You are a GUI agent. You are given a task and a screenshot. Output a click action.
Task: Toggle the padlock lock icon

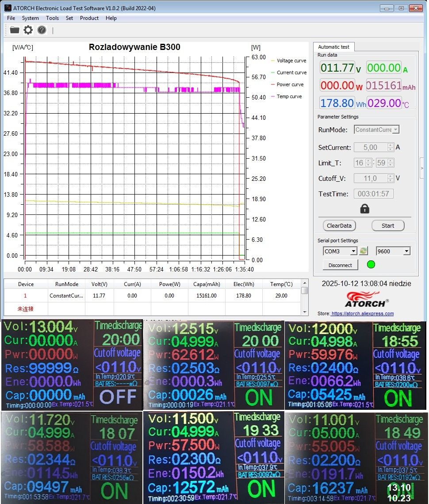[x=365, y=209]
